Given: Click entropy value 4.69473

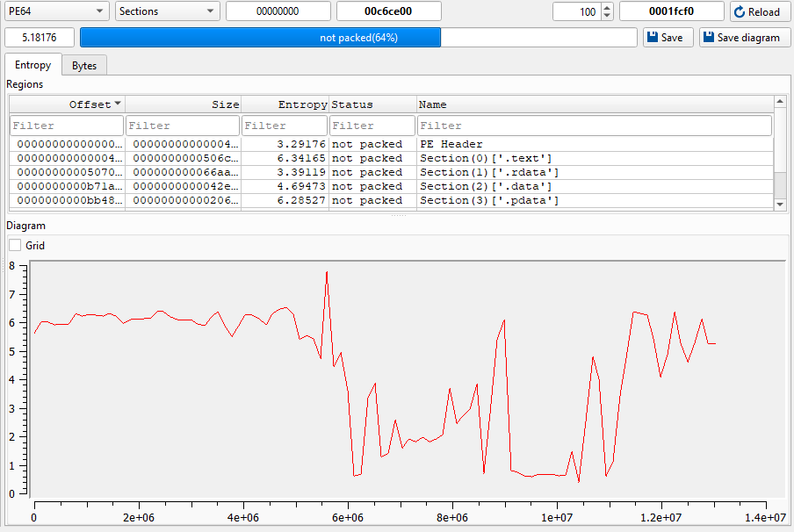Looking at the screenshot, I should coord(301,187).
